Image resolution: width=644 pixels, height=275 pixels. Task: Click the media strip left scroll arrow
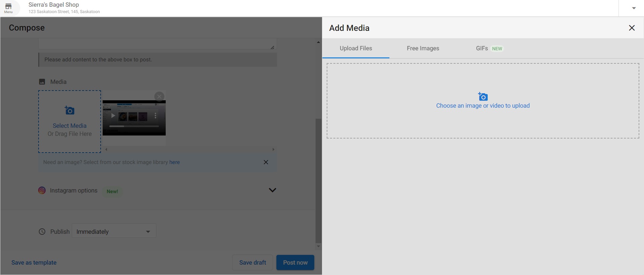click(x=106, y=150)
